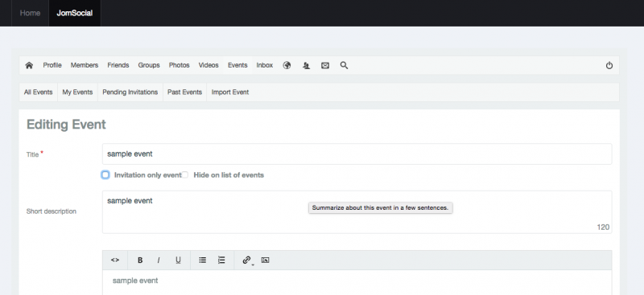View Past Events
Viewport: 644px width, 295px height.
click(185, 92)
